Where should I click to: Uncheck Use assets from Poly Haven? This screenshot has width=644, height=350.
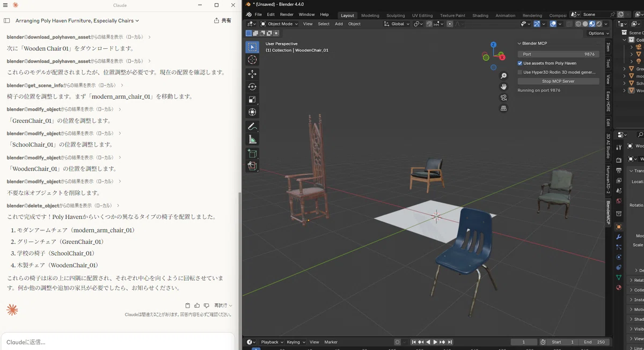(x=520, y=63)
